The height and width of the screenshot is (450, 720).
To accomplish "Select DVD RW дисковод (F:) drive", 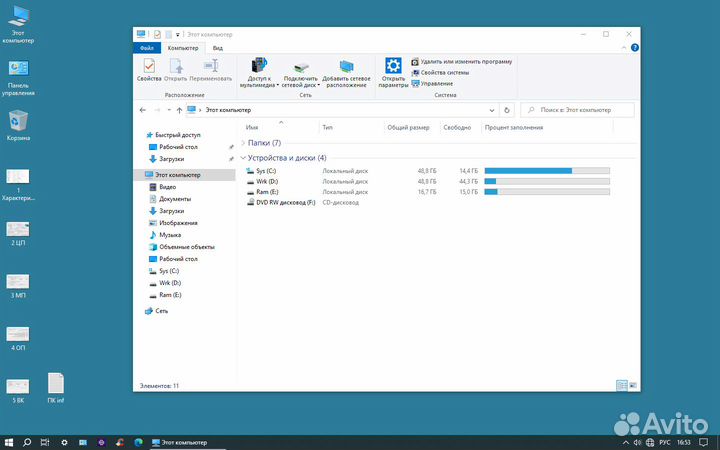I will tap(285, 203).
